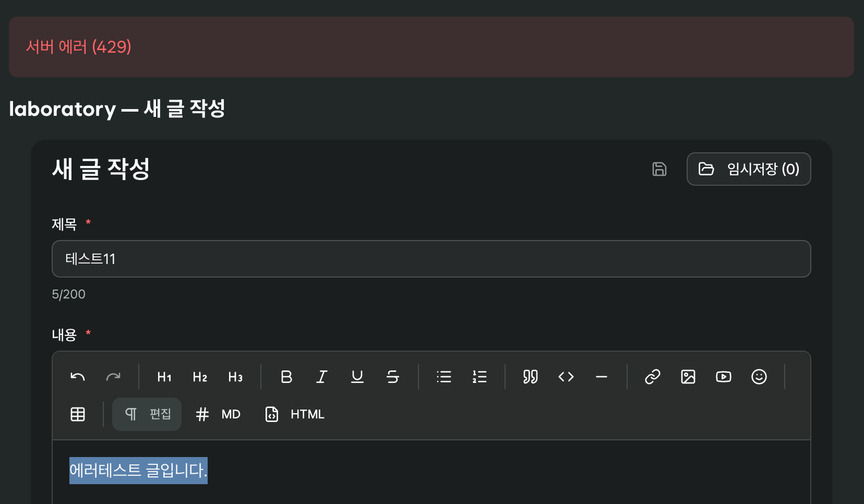
Task: Toggle italic formatting
Action: 322,377
